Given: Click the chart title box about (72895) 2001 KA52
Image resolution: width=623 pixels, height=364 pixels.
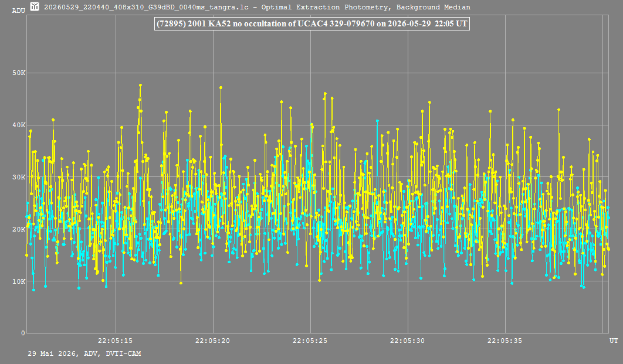Looking at the screenshot, I should (312, 24).
